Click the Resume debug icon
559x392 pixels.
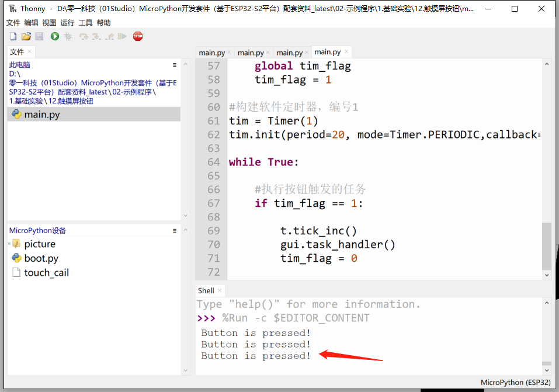coord(122,36)
